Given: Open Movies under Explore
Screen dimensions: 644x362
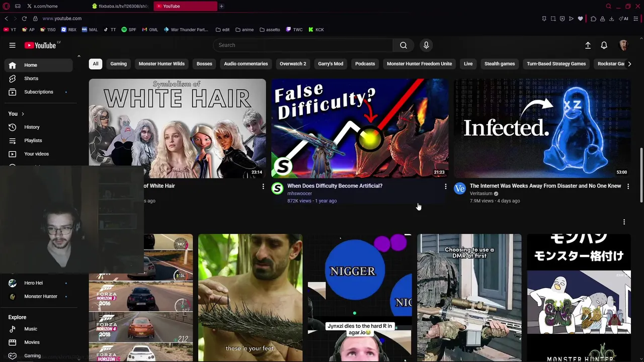Looking at the screenshot, I should [39, 342].
